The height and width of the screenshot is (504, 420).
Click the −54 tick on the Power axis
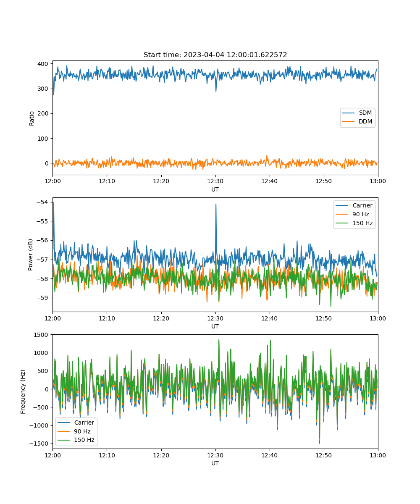tap(43, 202)
